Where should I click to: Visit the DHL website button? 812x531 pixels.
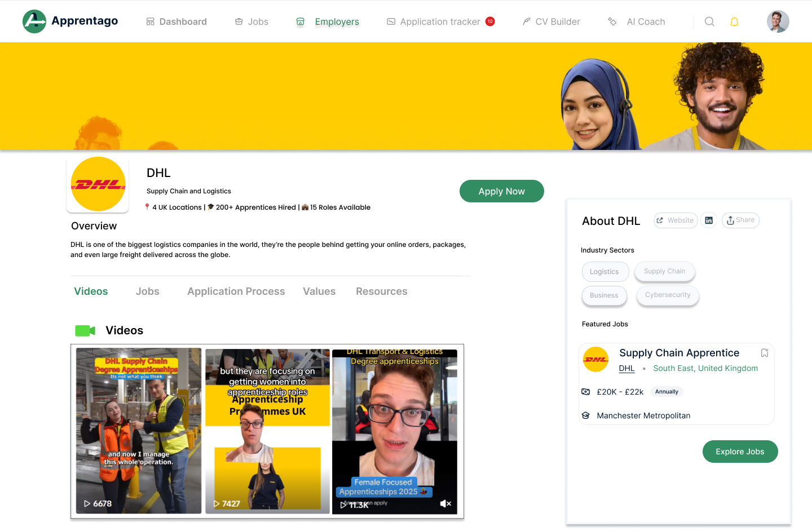coord(676,220)
